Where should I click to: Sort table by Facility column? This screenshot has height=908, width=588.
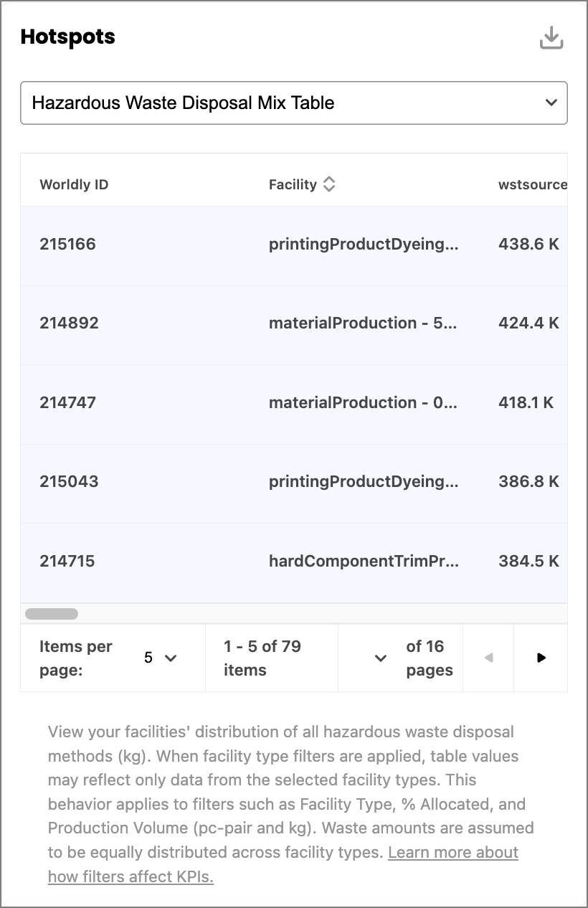[x=328, y=184]
